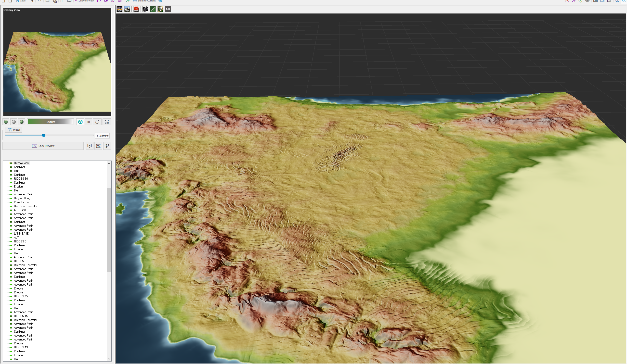The height and width of the screenshot is (364, 627).
Task: Click the water level slider handle
Action: 44,136
